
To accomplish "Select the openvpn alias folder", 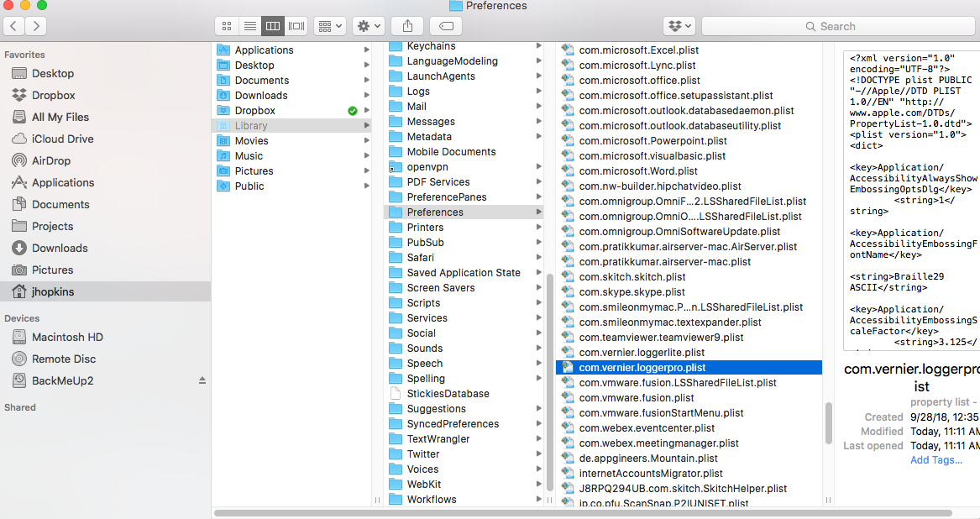I will click(x=464, y=167).
